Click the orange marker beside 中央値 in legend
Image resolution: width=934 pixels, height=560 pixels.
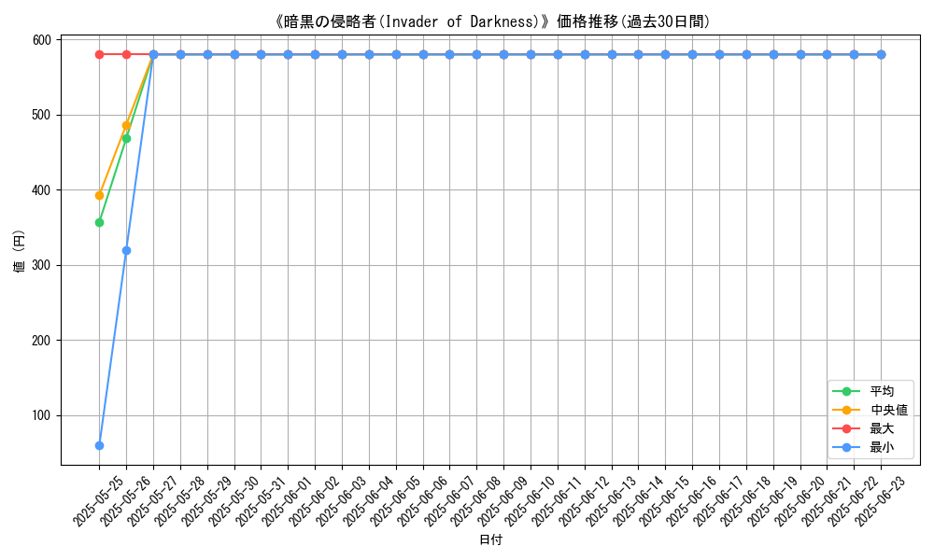click(846, 410)
